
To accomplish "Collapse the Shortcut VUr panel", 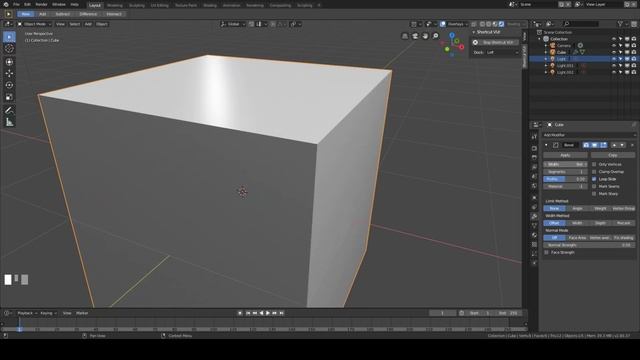I will [x=474, y=32].
